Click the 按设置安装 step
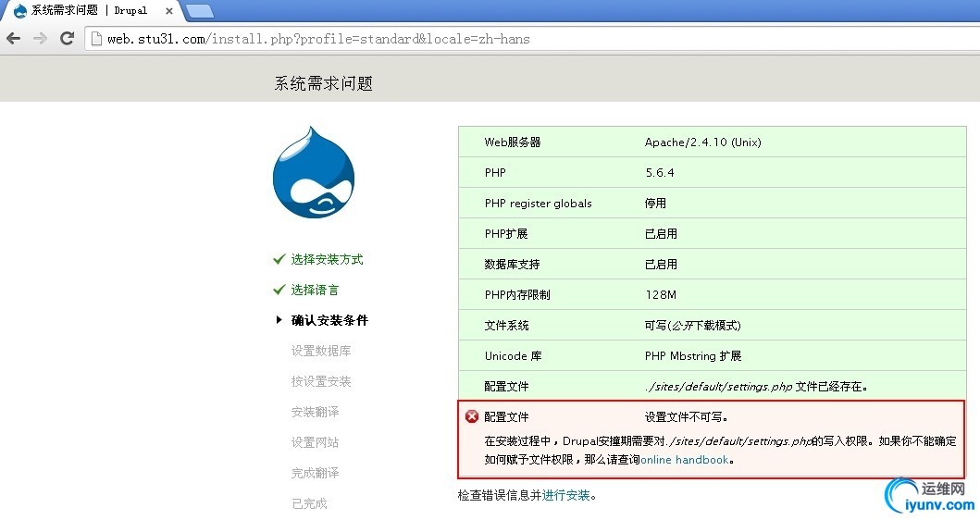Image resolution: width=980 pixels, height=520 pixels. point(320,381)
